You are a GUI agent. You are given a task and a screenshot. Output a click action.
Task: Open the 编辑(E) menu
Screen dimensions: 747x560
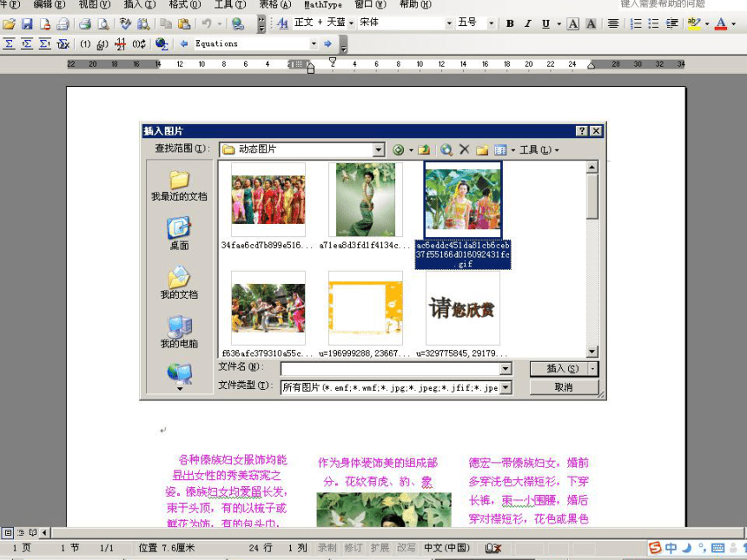[49, 4]
